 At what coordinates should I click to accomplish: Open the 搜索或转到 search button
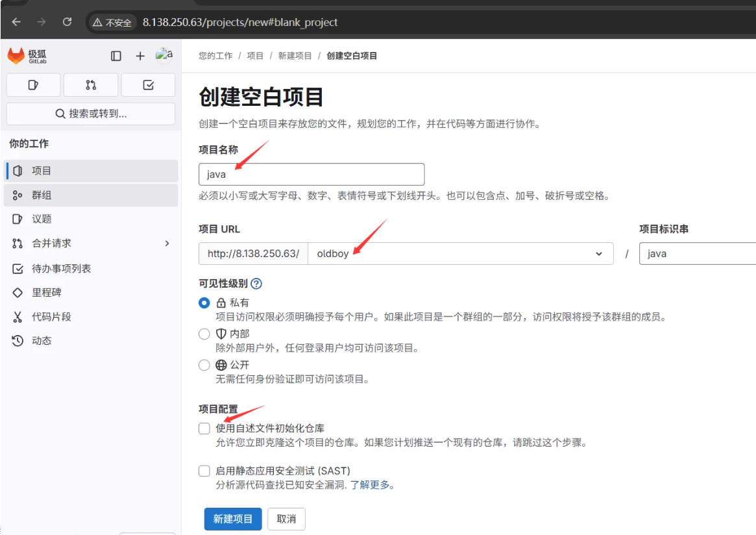[91, 114]
